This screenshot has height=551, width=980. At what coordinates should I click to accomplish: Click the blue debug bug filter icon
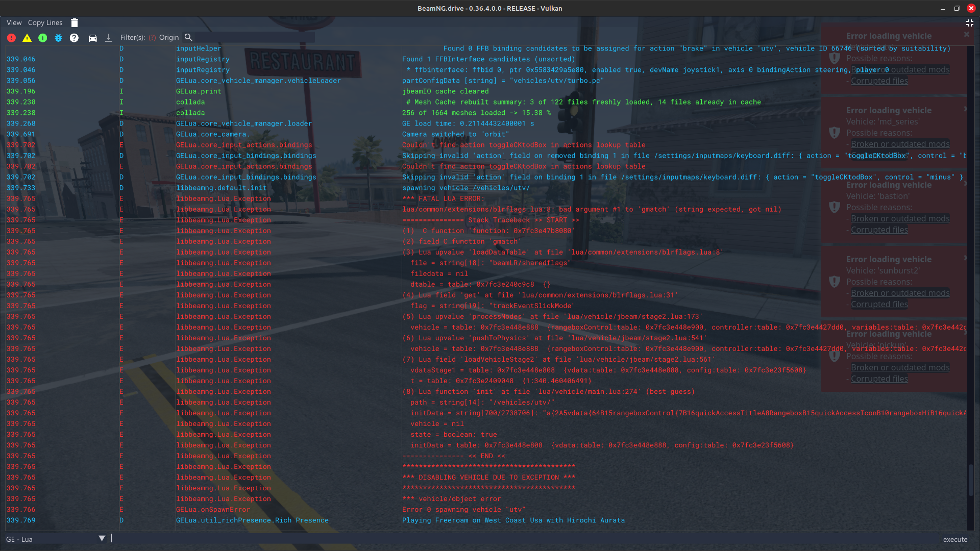(58, 38)
